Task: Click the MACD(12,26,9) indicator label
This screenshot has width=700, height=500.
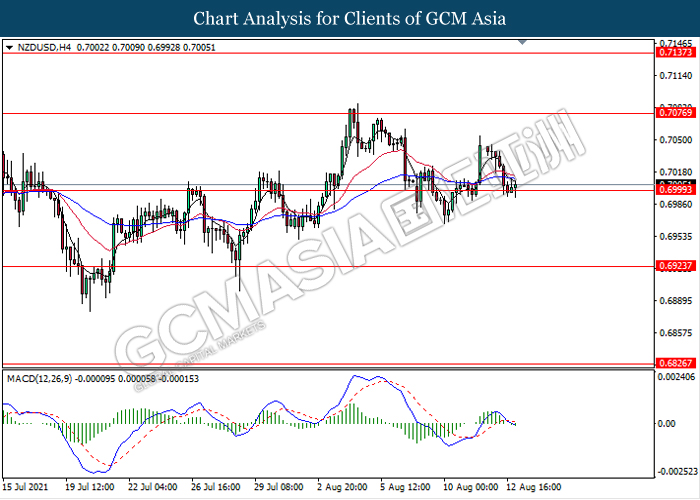Action: point(39,379)
